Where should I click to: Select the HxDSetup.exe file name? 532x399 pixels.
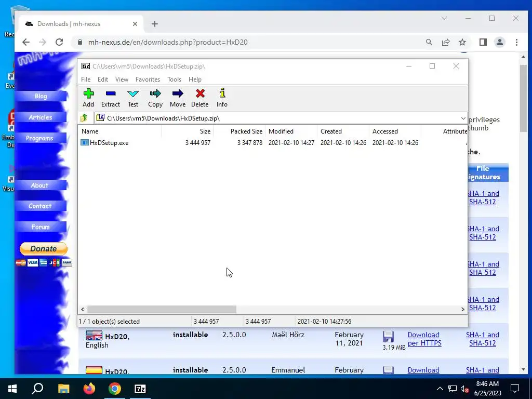pyautogui.click(x=109, y=143)
